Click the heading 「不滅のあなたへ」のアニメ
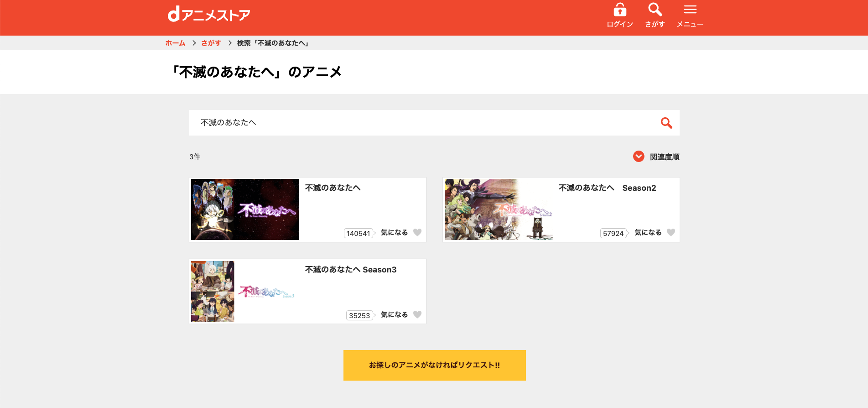 257,72
